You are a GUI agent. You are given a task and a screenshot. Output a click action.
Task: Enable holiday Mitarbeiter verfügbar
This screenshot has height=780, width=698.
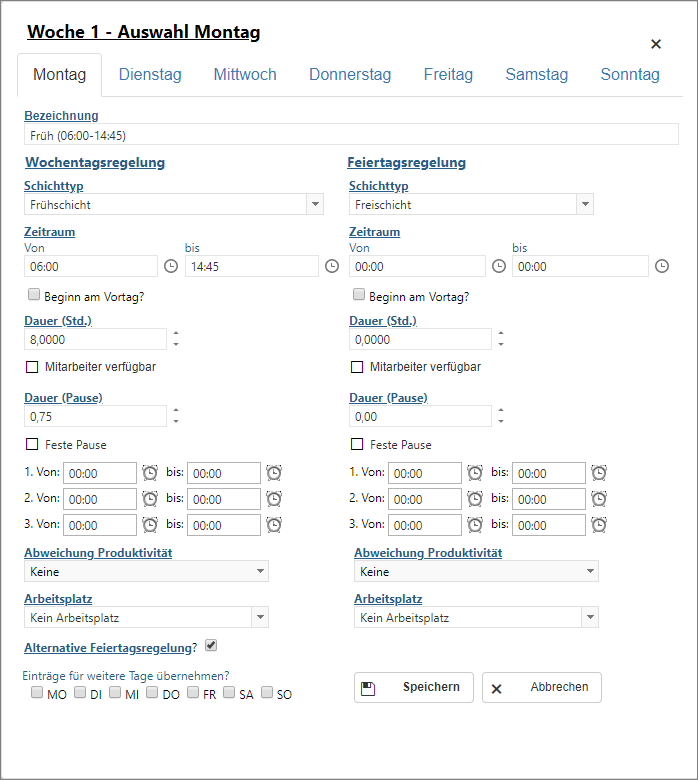(x=357, y=367)
